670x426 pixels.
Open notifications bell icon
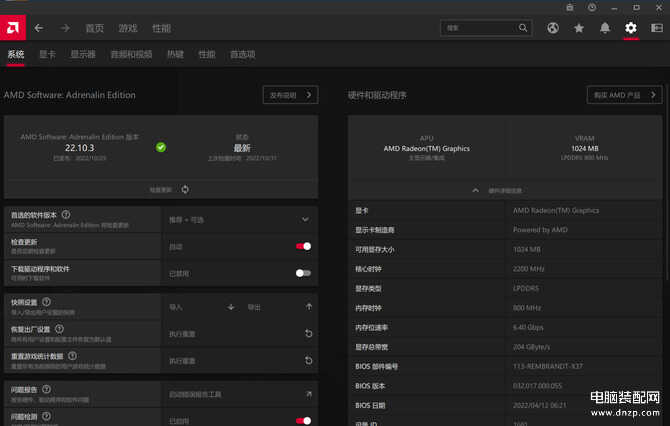pos(605,28)
